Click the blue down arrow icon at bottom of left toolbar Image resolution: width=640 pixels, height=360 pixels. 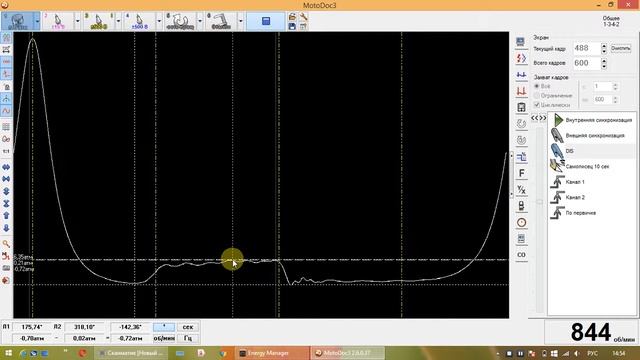[6, 228]
